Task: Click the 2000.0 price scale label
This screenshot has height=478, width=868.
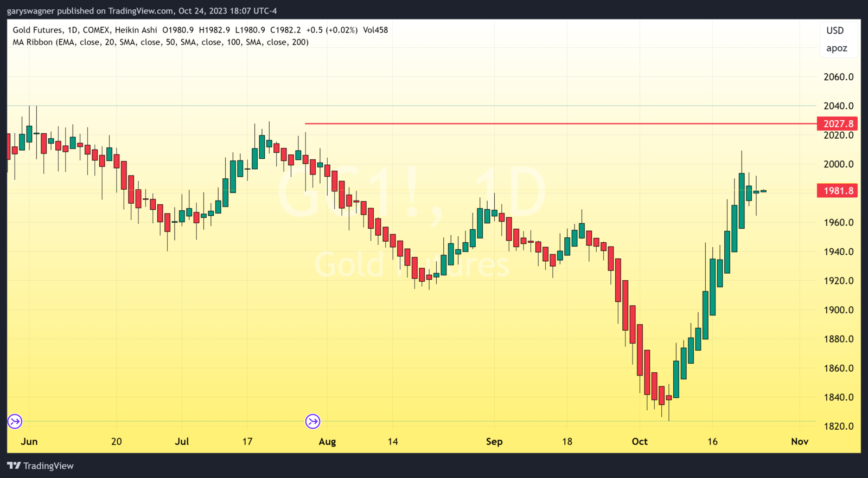Action: 838,164
